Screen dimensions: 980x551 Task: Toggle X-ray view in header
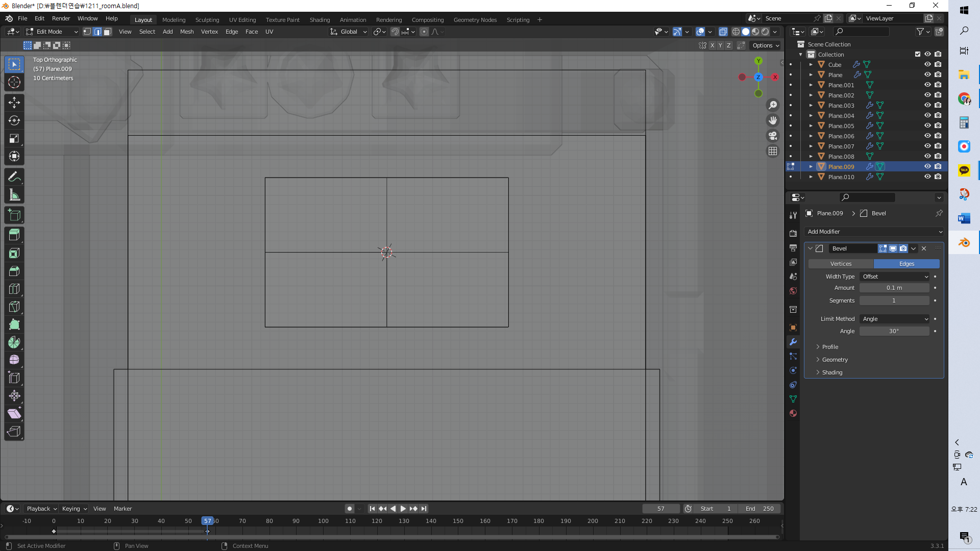pyautogui.click(x=723, y=32)
